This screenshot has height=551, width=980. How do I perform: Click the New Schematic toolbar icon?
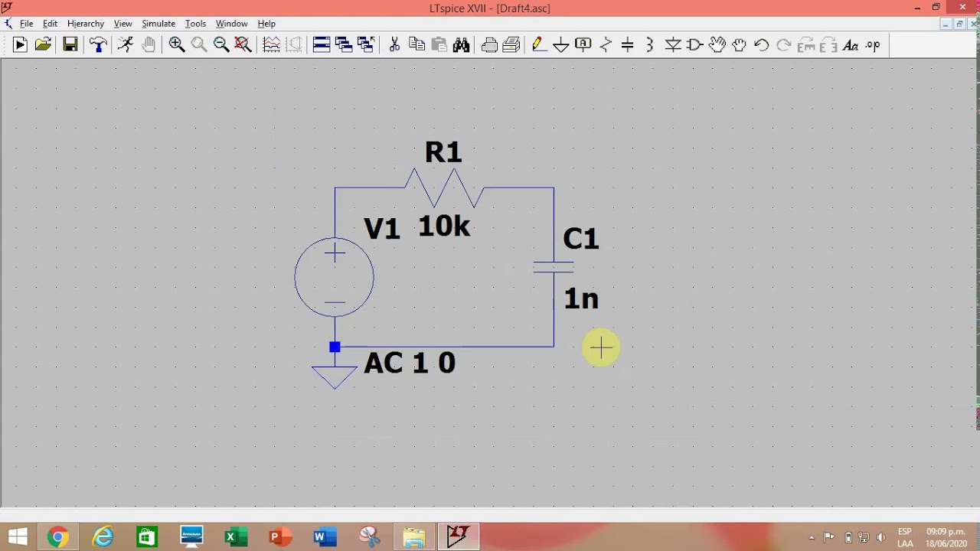(x=20, y=45)
